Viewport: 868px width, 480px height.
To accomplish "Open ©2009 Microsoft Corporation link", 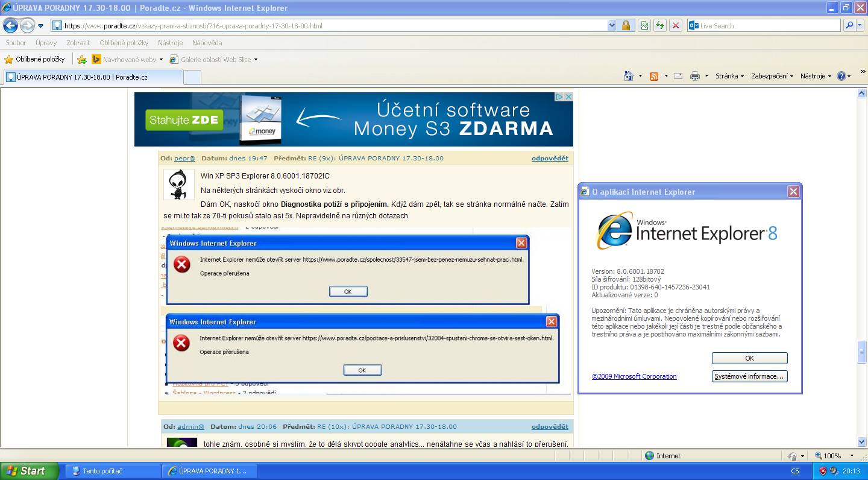I will [x=634, y=376].
